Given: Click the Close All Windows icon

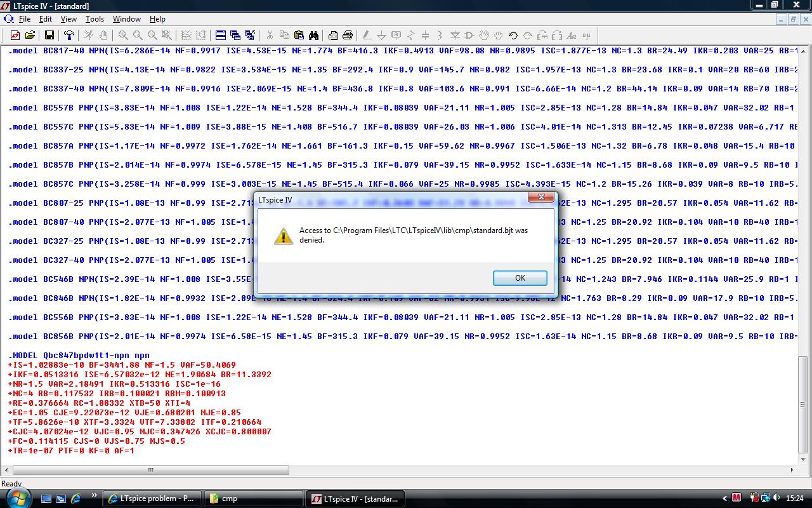Looking at the screenshot, I should 250,36.
